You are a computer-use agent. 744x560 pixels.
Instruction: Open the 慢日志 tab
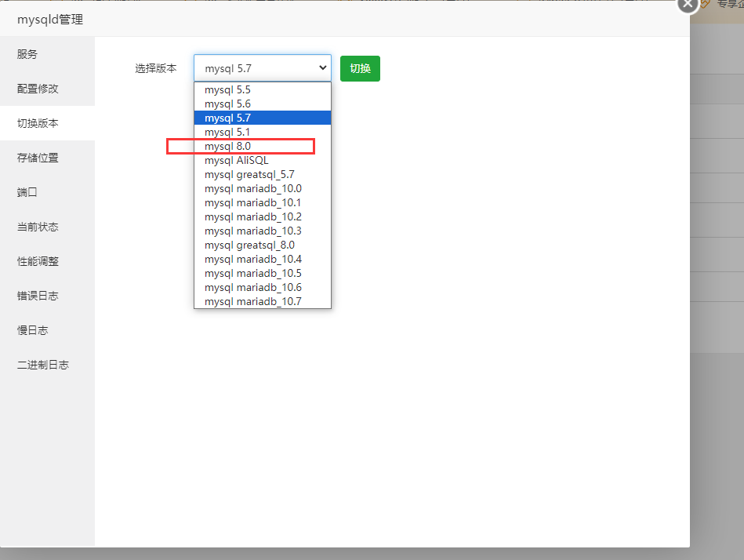(48, 330)
